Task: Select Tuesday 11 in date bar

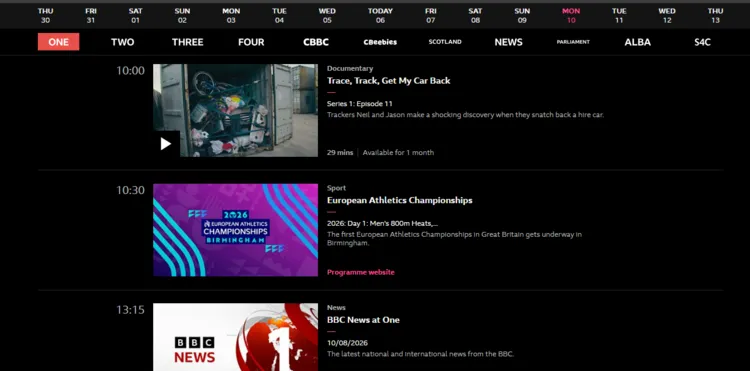Action: [619, 15]
